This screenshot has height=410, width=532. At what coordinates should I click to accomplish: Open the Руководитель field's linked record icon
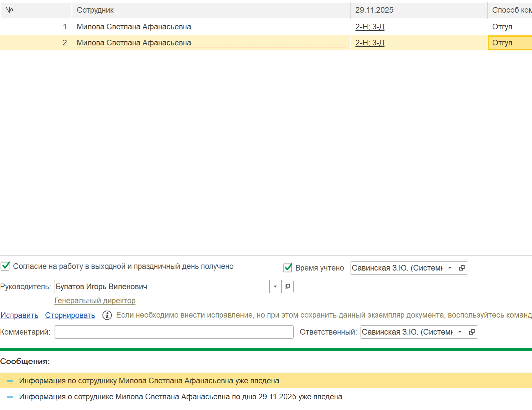pos(287,287)
